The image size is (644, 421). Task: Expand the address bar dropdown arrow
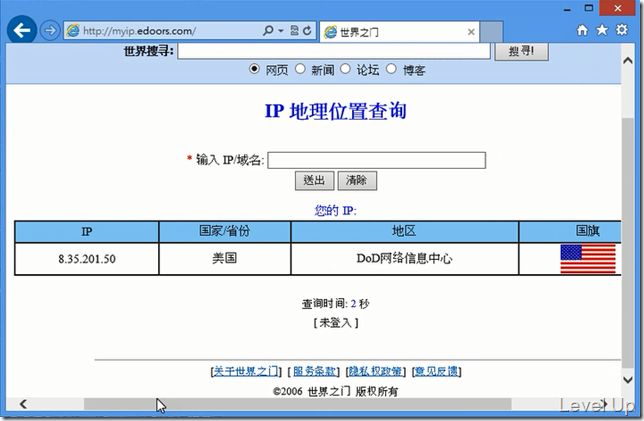tap(281, 30)
